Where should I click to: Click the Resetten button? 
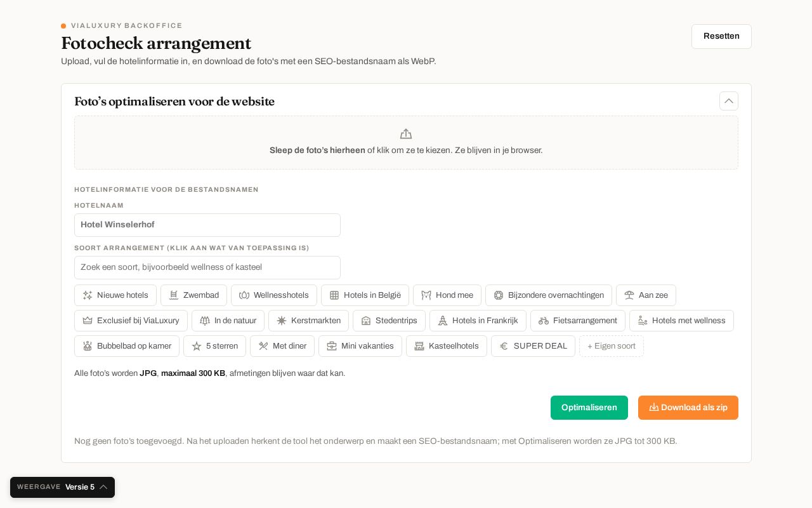coord(721,36)
